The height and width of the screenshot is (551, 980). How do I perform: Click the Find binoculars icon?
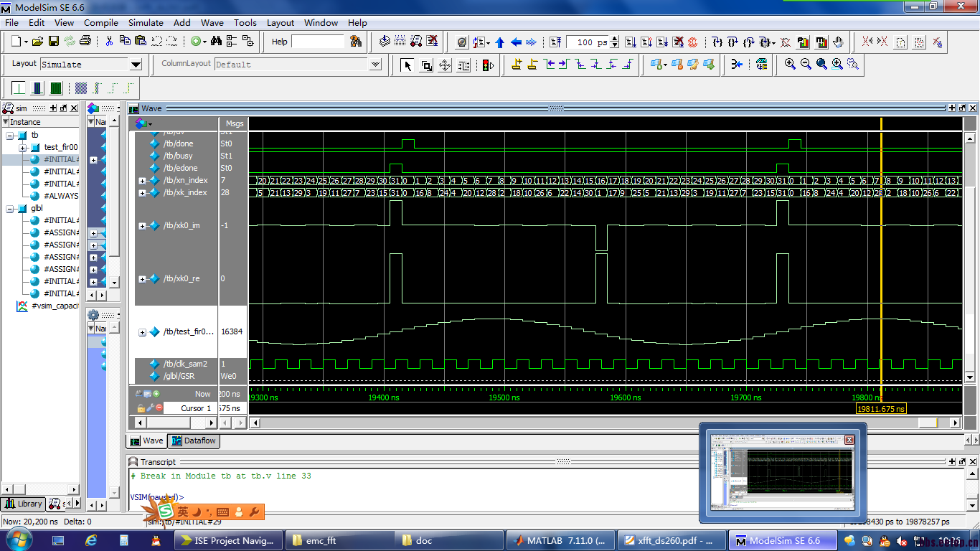coord(216,42)
